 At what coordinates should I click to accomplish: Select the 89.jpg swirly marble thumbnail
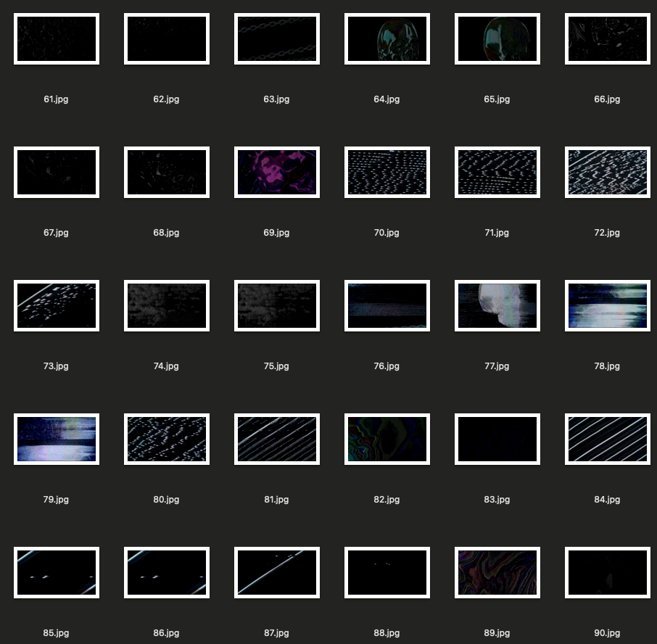tap(497, 573)
